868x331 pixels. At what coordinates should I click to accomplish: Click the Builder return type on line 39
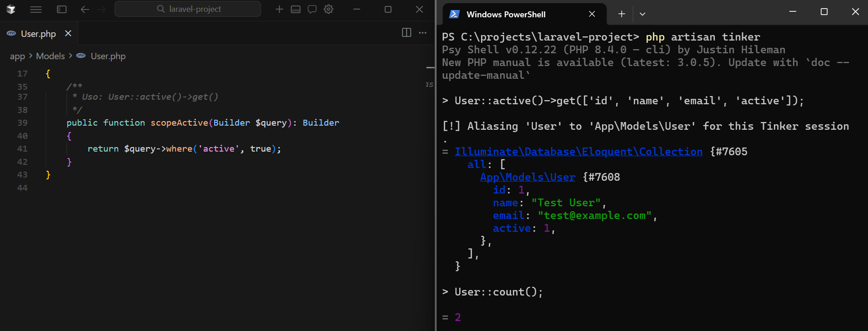pyautogui.click(x=321, y=123)
